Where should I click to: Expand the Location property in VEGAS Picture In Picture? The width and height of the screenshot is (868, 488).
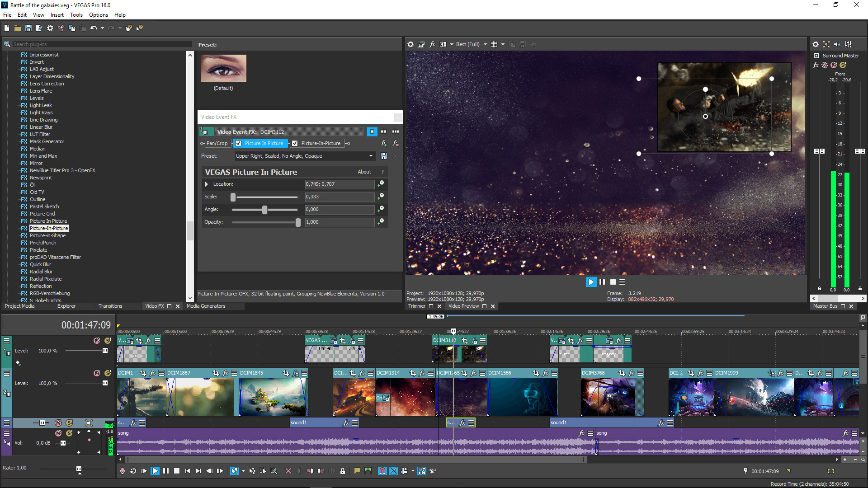click(x=207, y=184)
